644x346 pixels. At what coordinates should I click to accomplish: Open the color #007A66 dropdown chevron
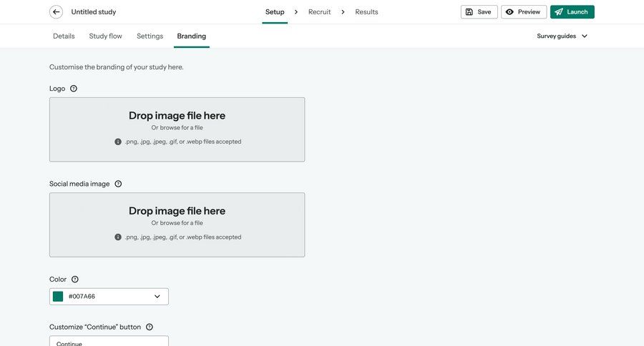pyautogui.click(x=157, y=297)
